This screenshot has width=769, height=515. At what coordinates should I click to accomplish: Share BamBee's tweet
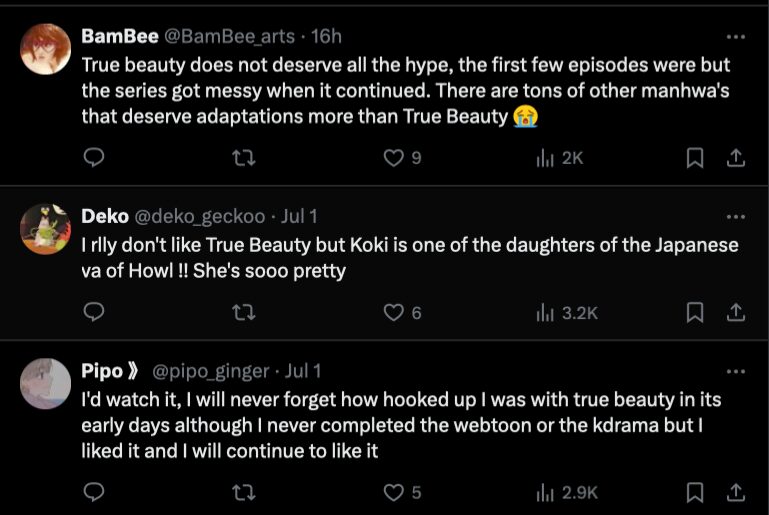point(735,158)
